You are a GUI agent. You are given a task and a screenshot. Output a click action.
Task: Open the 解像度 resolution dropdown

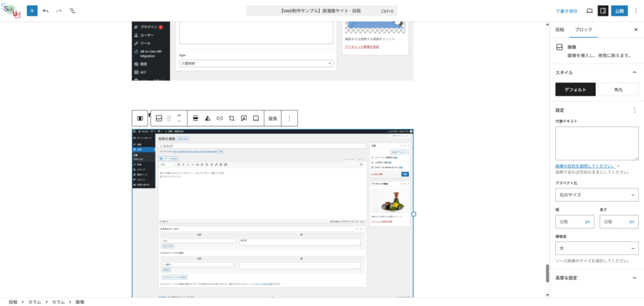coord(596,248)
